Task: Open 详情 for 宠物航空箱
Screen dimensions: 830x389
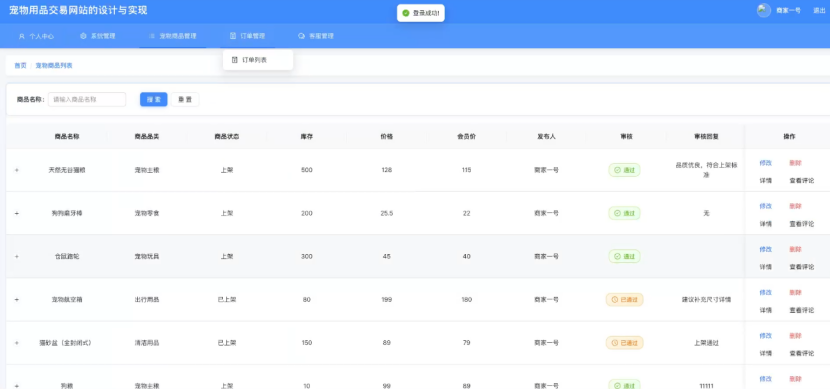Action: (765, 310)
